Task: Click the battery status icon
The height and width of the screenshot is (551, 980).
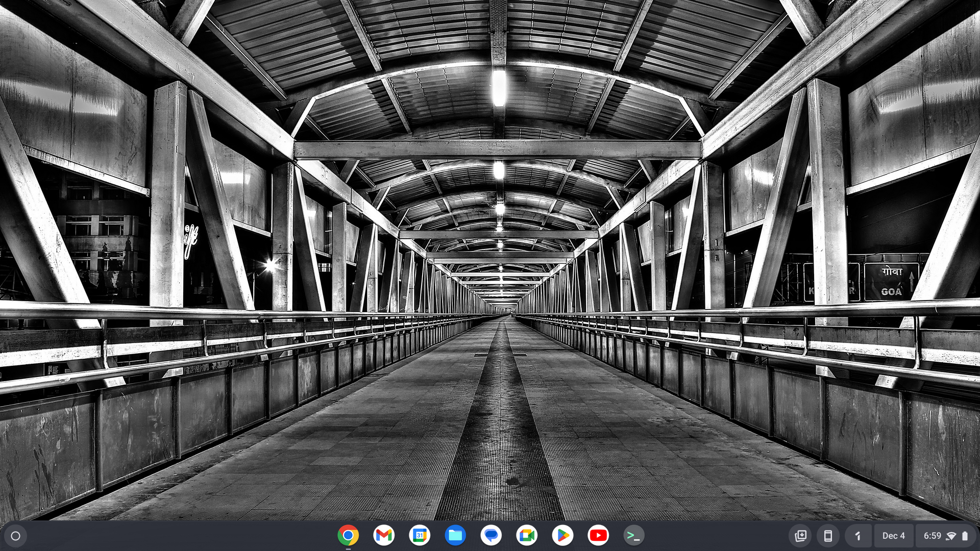Action: pos(965,536)
